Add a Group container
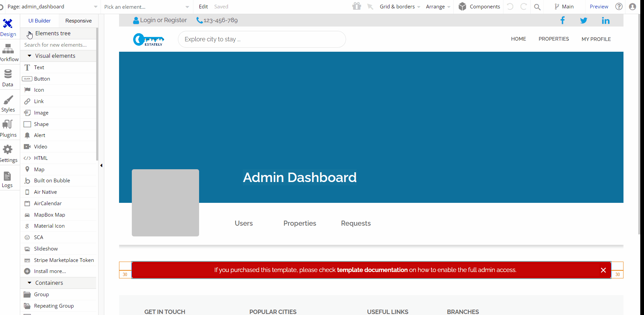 pyautogui.click(x=59, y=294)
